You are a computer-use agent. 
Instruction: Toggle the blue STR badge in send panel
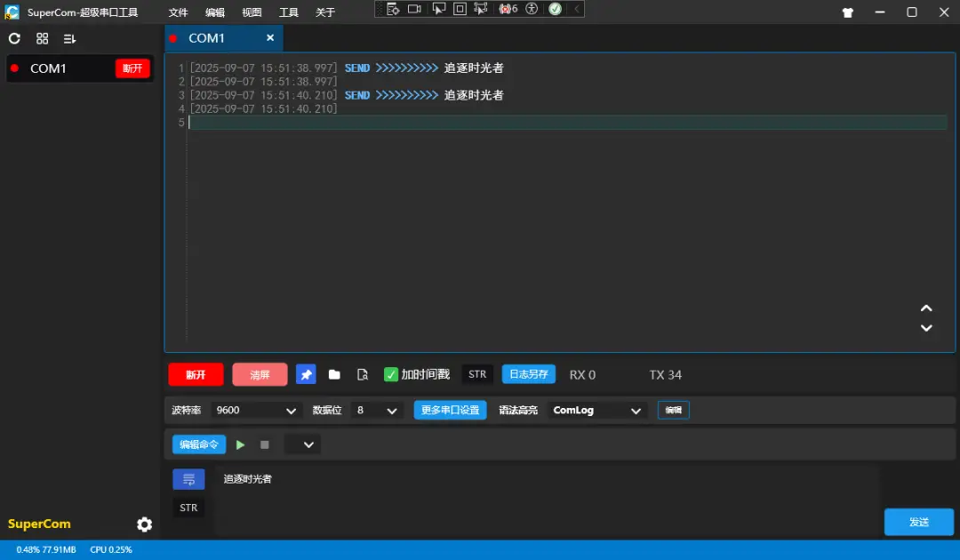click(x=188, y=479)
